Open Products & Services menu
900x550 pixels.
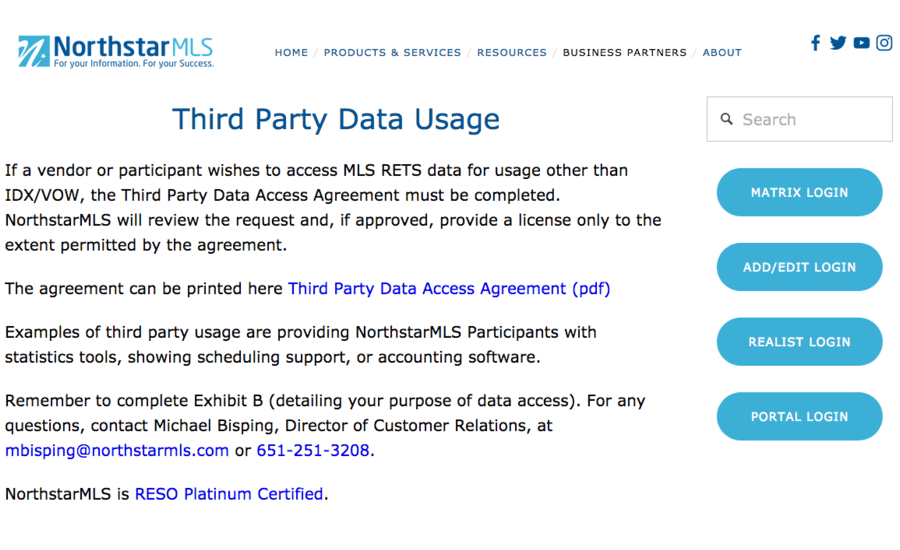tap(392, 53)
